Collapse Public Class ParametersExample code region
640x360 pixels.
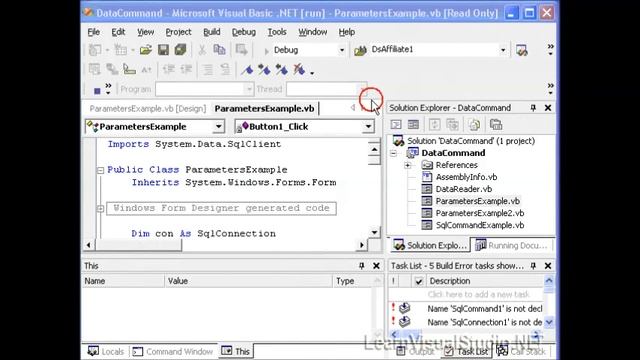(100, 170)
